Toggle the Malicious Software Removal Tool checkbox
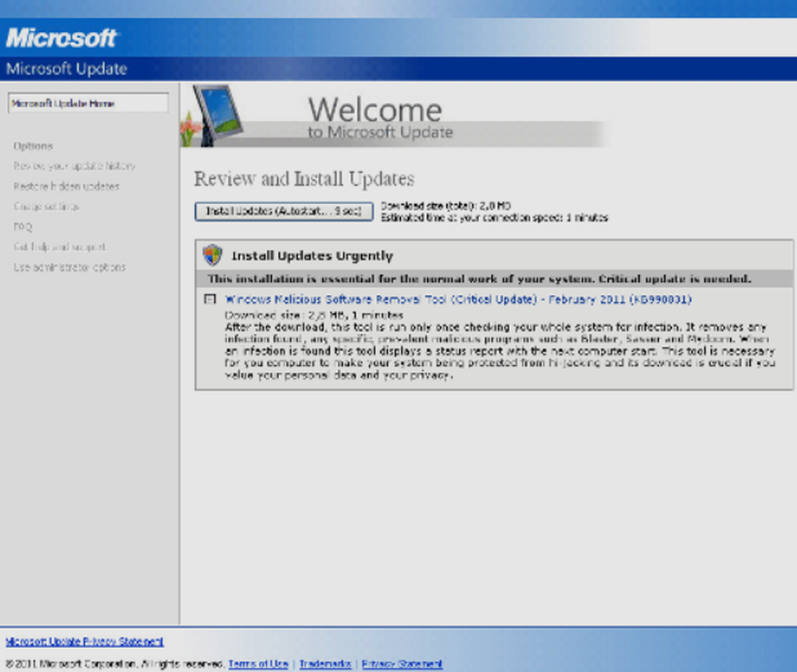 point(210,300)
